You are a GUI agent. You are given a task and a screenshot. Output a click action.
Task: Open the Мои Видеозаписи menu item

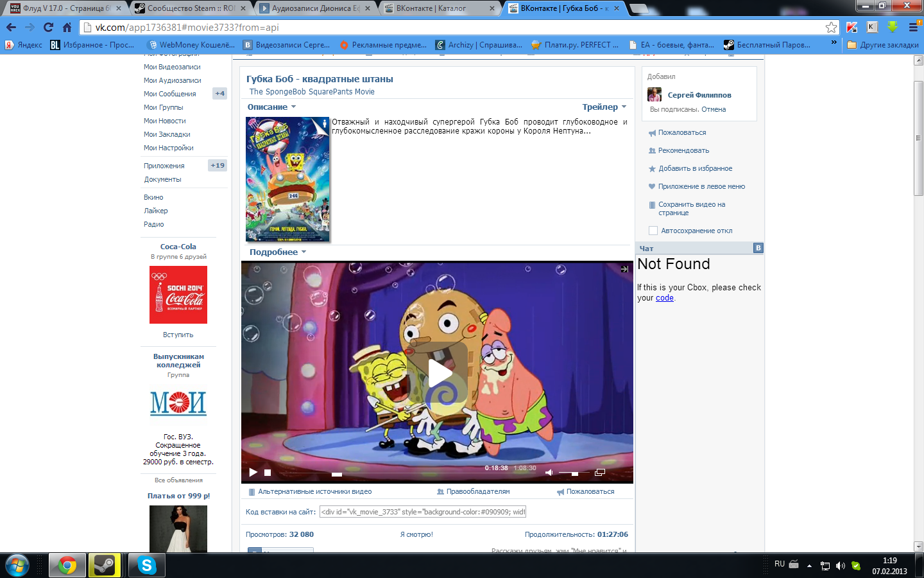point(172,67)
